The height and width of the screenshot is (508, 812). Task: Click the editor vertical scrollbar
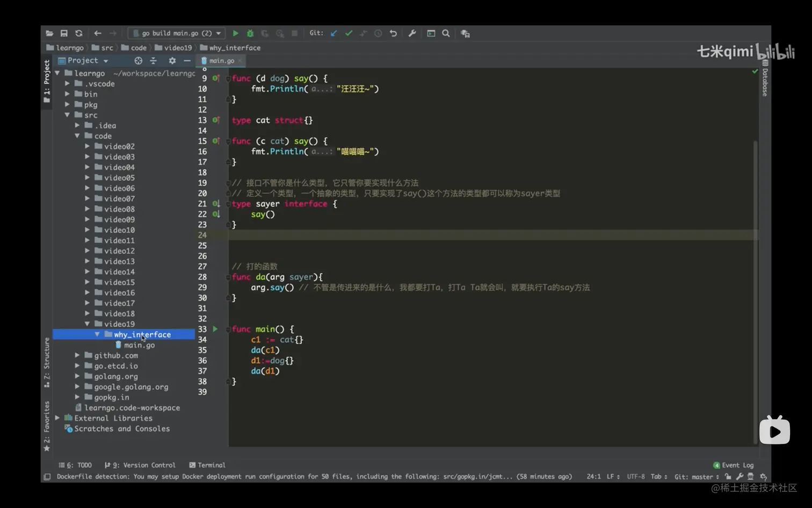click(x=756, y=292)
